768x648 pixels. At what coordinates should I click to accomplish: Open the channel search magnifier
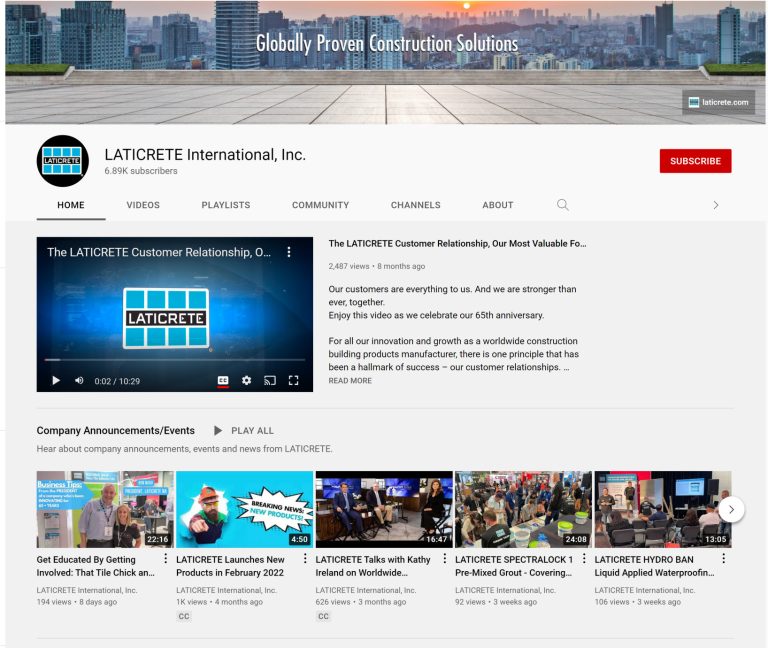point(563,205)
